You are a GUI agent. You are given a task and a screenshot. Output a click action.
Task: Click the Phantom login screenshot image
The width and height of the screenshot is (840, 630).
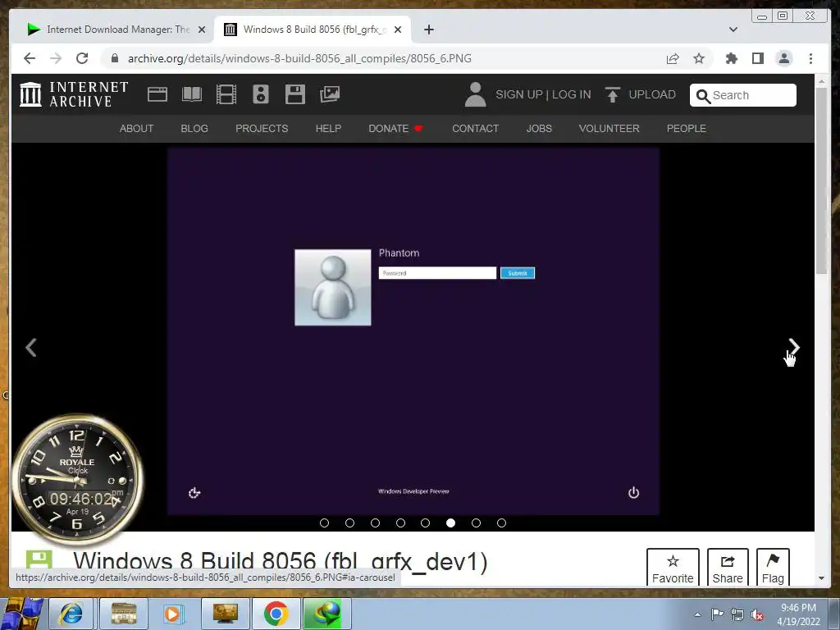pyautogui.click(x=413, y=331)
